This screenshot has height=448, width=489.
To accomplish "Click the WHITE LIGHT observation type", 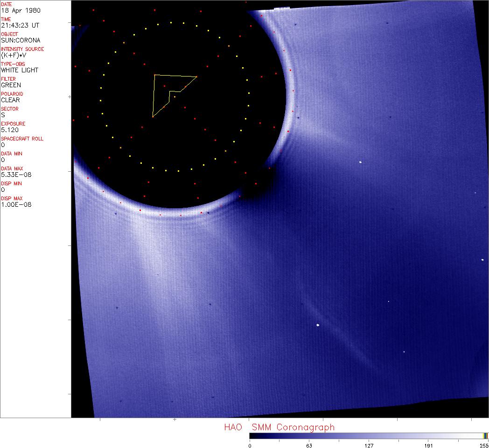I will [20, 70].
